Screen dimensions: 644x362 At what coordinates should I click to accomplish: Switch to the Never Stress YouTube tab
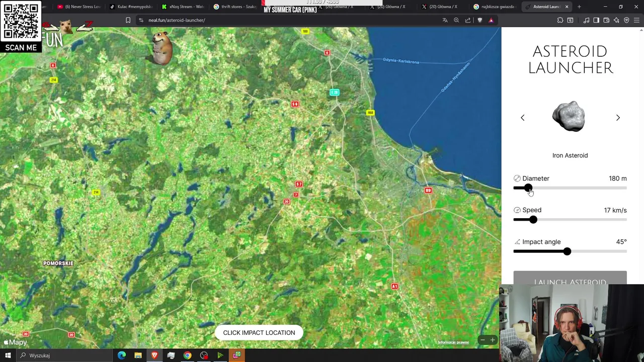point(78,7)
